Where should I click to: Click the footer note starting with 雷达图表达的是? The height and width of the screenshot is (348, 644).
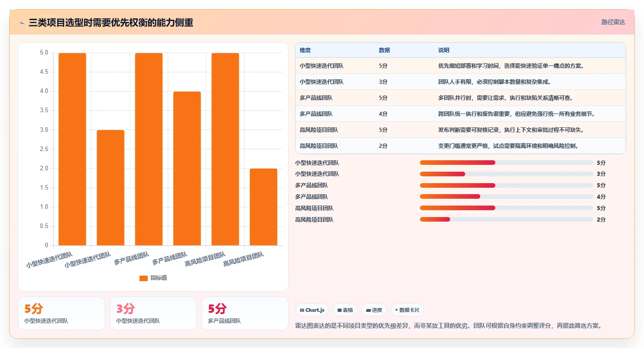pyautogui.click(x=449, y=326)
